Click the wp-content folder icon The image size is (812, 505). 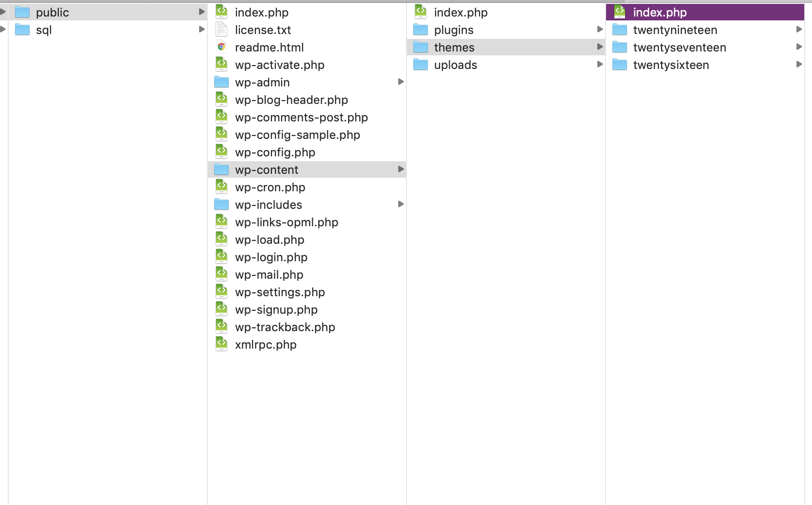[221, 169]
